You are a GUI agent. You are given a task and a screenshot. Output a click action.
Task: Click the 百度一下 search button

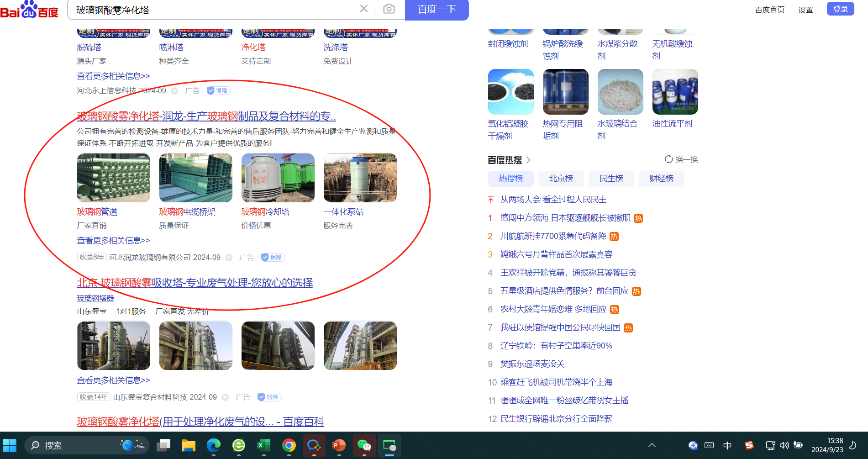tap(437, 10)
